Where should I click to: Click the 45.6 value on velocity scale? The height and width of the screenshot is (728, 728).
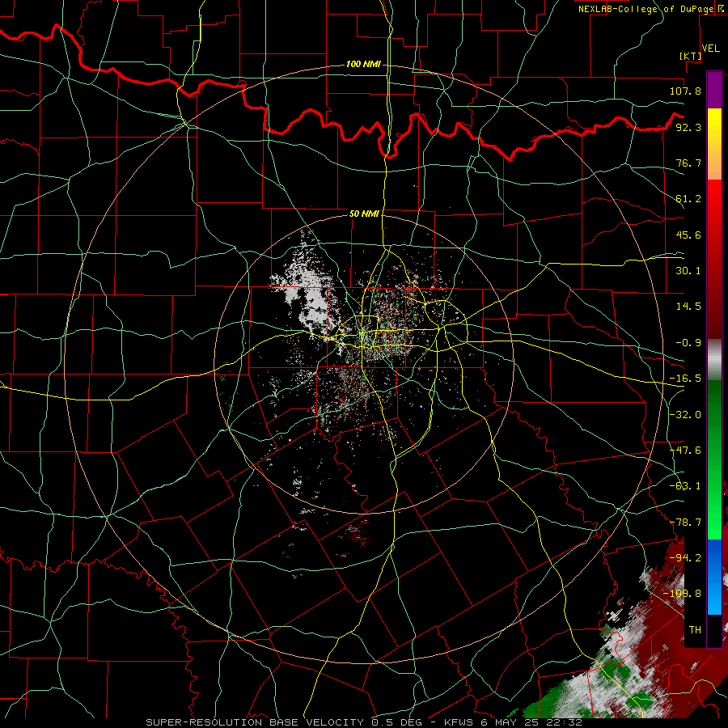click(688, 235)
